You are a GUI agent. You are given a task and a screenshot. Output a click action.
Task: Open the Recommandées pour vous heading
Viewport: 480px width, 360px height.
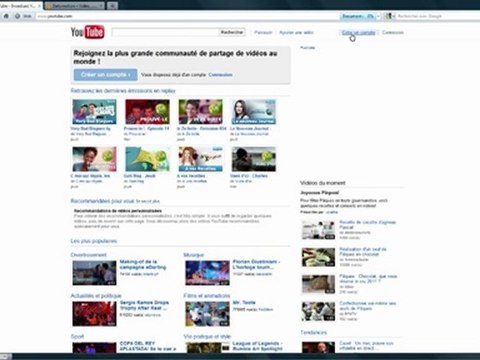103,201
